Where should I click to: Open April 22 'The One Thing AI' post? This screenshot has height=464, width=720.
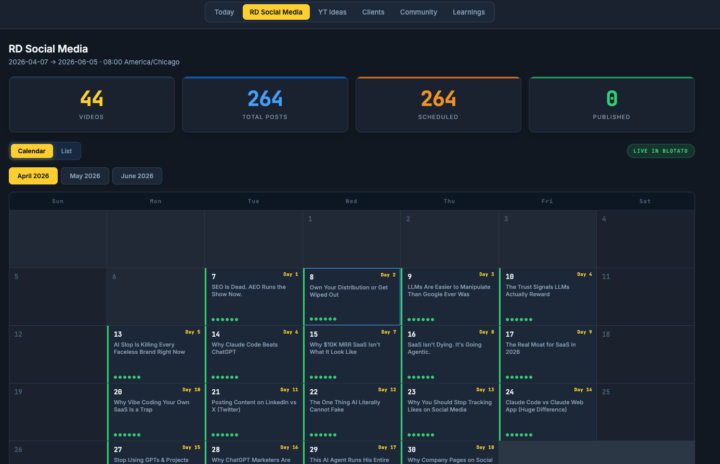click(x=352, y=412)
